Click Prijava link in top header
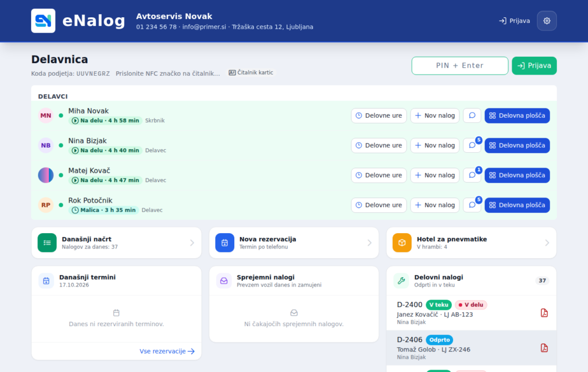Screen dimensions: 588x372 click(514, 21)
